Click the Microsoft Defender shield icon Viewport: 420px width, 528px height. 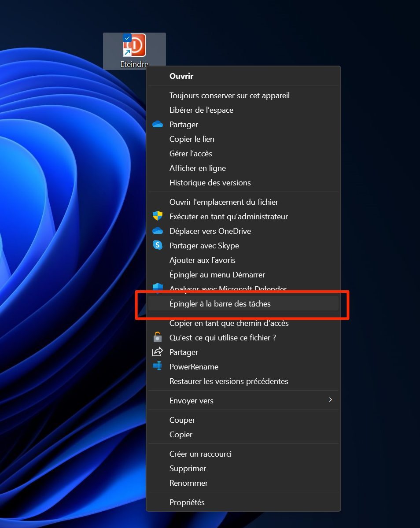coord(158,287)
